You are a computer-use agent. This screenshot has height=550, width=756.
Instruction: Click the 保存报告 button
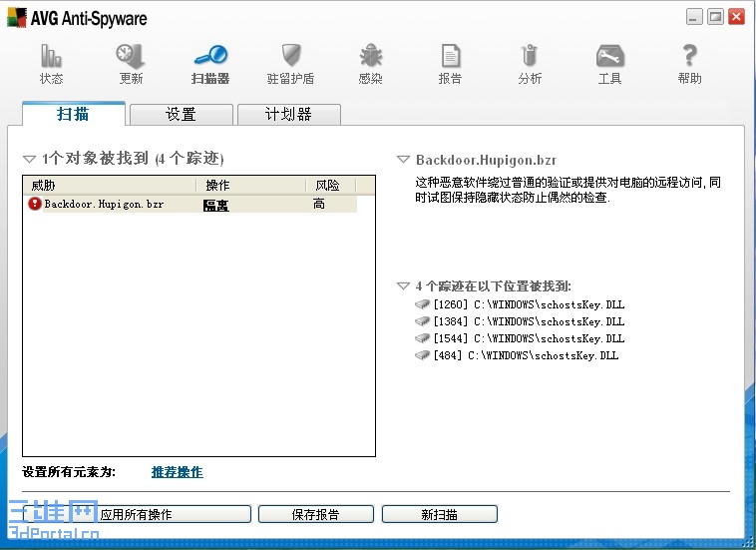[x=316, y=514]
